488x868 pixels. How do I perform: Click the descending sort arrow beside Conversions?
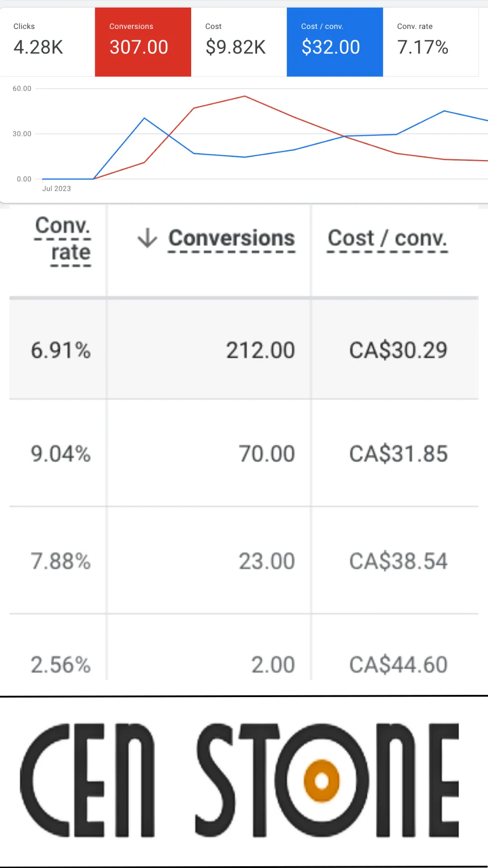[x=147, y=238]
